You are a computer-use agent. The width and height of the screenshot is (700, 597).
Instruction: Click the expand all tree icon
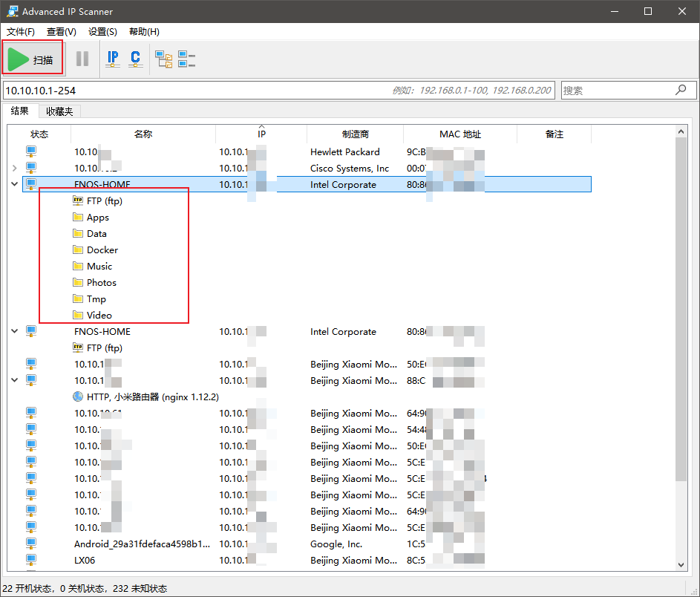[164, 59]
